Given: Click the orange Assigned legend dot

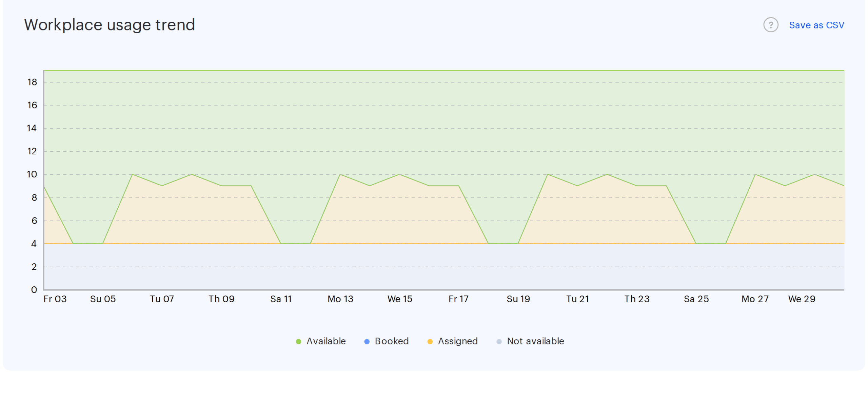Looking at the screenshot, I should 430,341.
